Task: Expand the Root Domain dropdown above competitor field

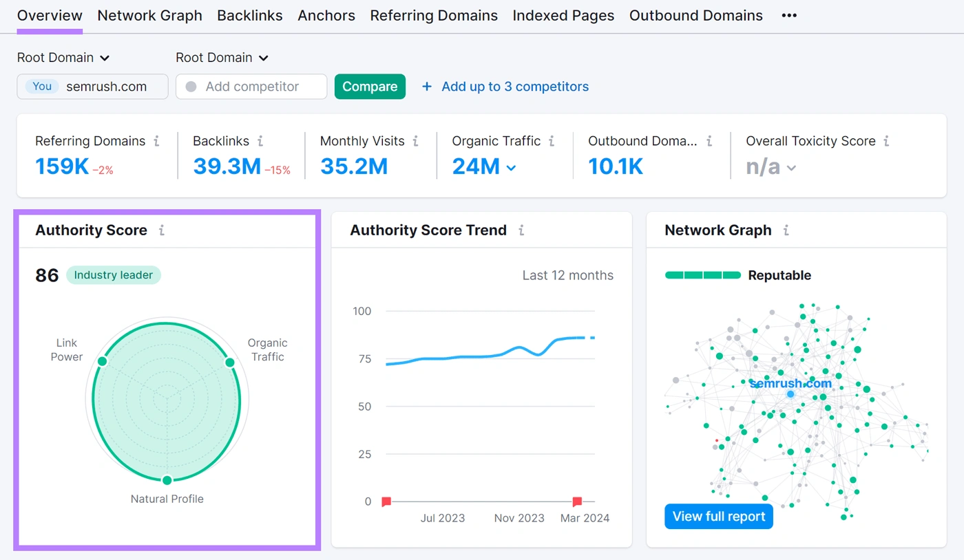Action: tap(222, 58)
